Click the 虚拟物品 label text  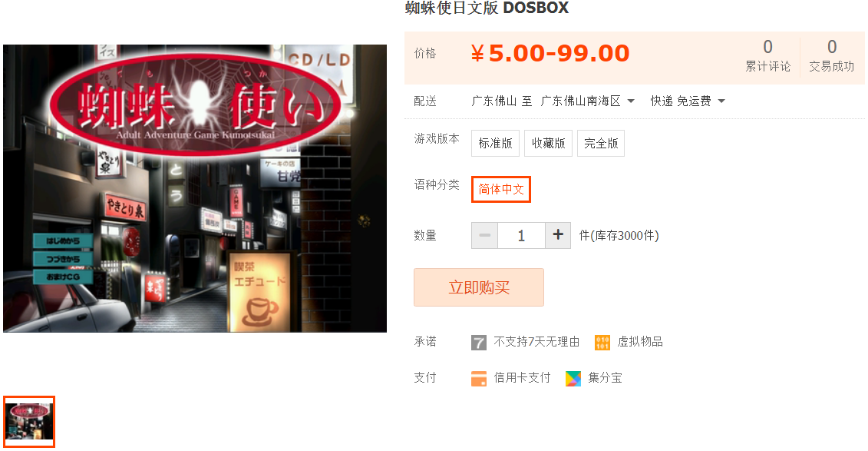[x=640, y=342]
